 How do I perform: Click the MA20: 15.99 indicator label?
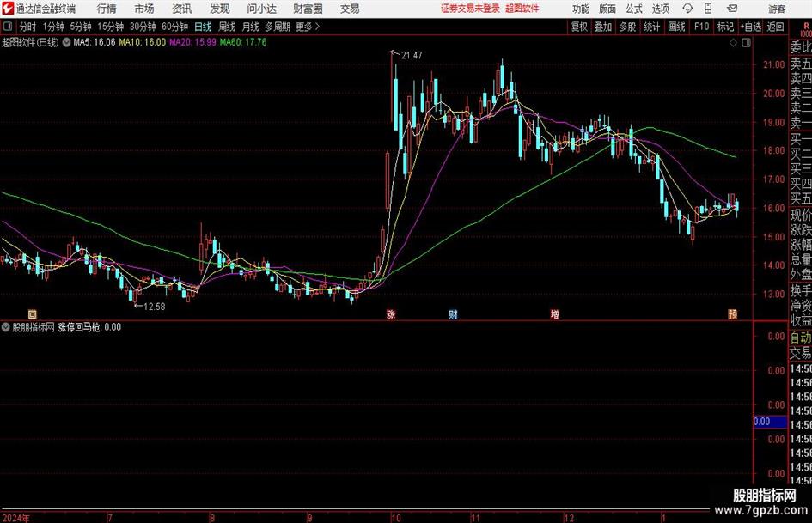192,42
